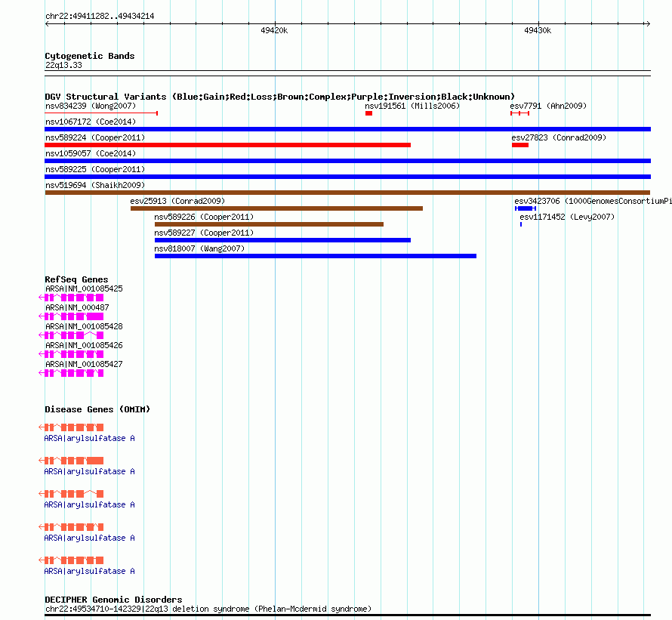Click the esv1171452 (Levy2007) label text
Viewport: 672px width, 620px height.
point(567,217)
